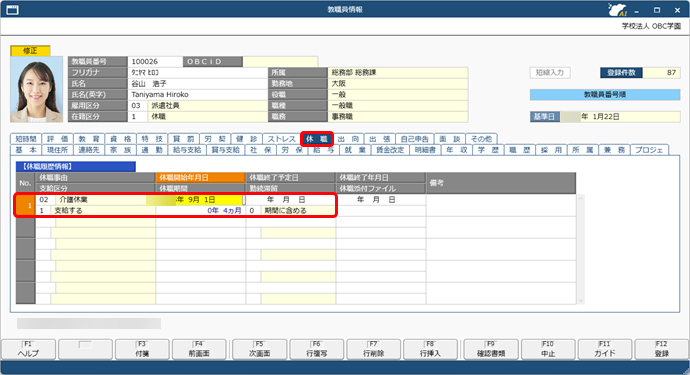
Task: Open the 出張 tab
Action: 379,139
